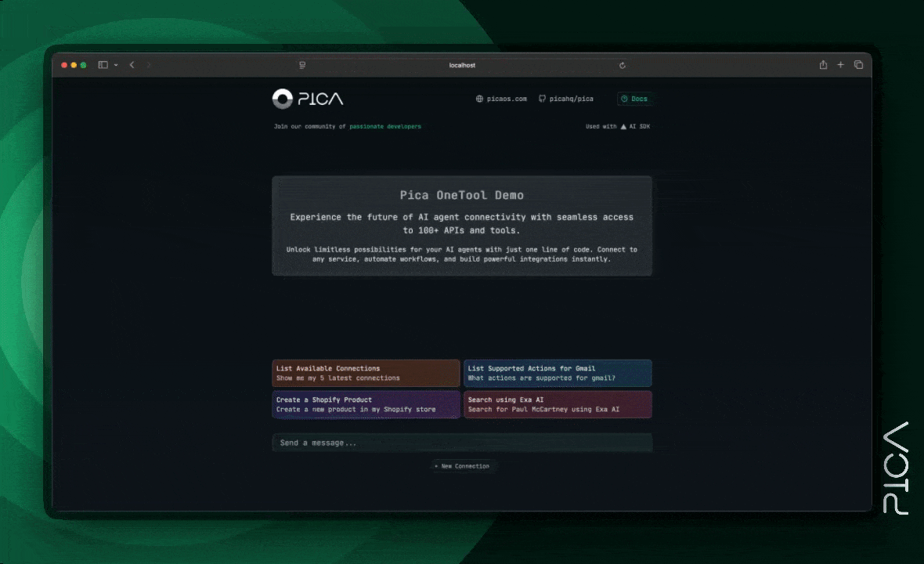The height and width of the screenshot is (564, 924).
Task: Go back to the previous page
Action: (132, 65)
